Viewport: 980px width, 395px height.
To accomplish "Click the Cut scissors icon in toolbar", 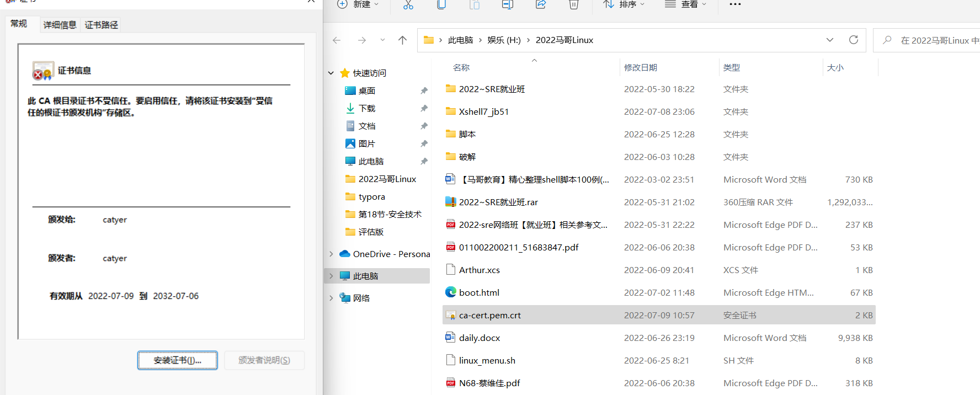I will [408, 4].
